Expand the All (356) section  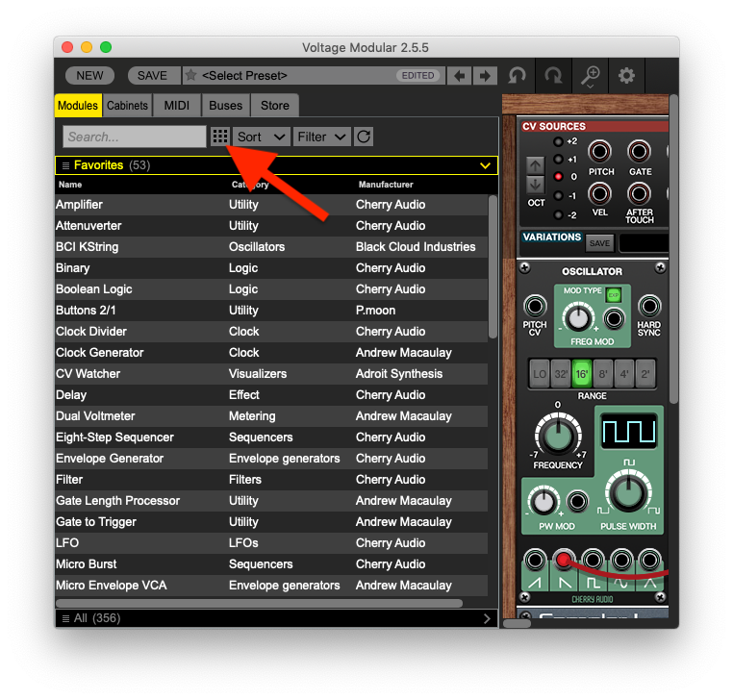coord(276,618)
